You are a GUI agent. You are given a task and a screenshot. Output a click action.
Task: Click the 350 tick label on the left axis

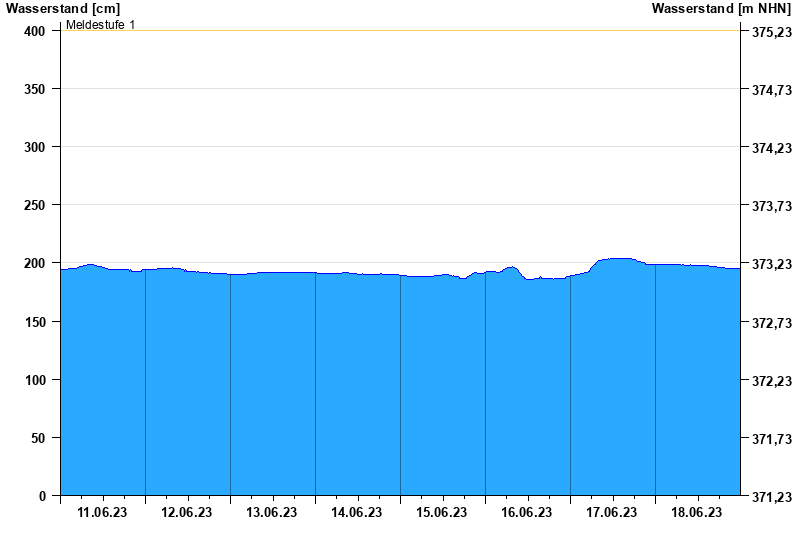36,89
